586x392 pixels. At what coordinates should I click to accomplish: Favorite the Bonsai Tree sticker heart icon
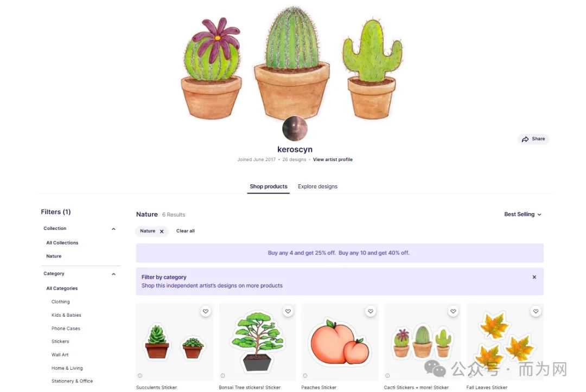coord(288,311)
